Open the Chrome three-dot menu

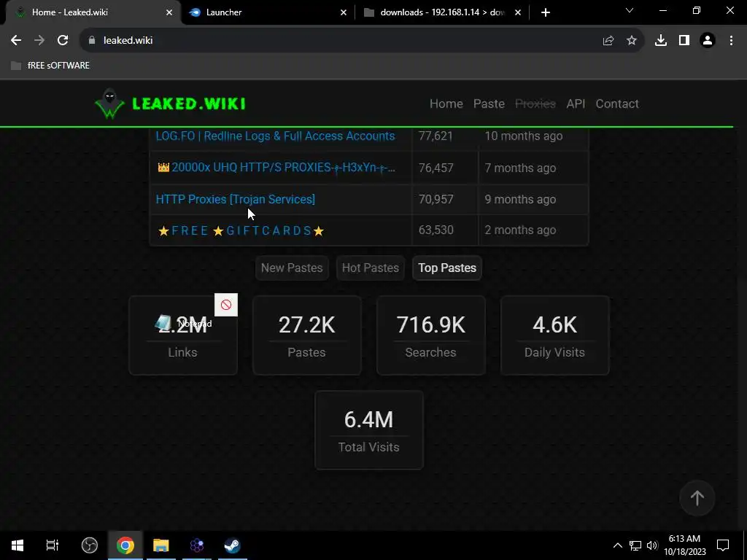pyautogui.click(x=731, y=41)
